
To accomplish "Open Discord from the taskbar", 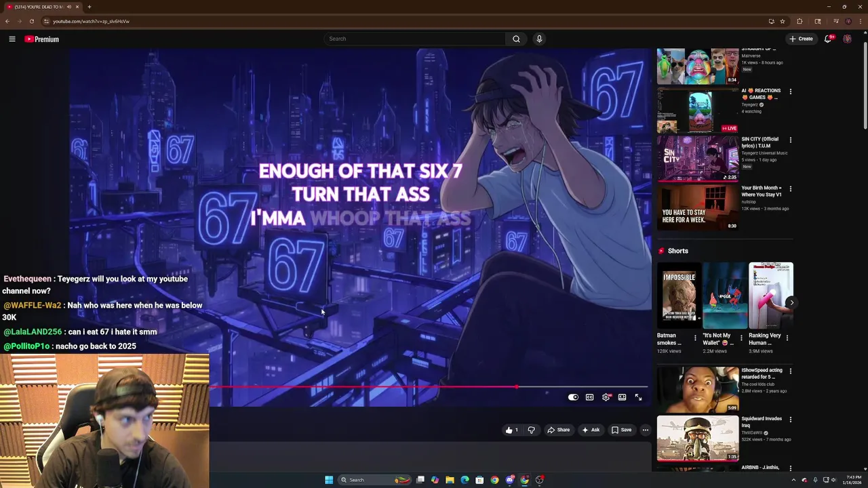I will [510, 480].
